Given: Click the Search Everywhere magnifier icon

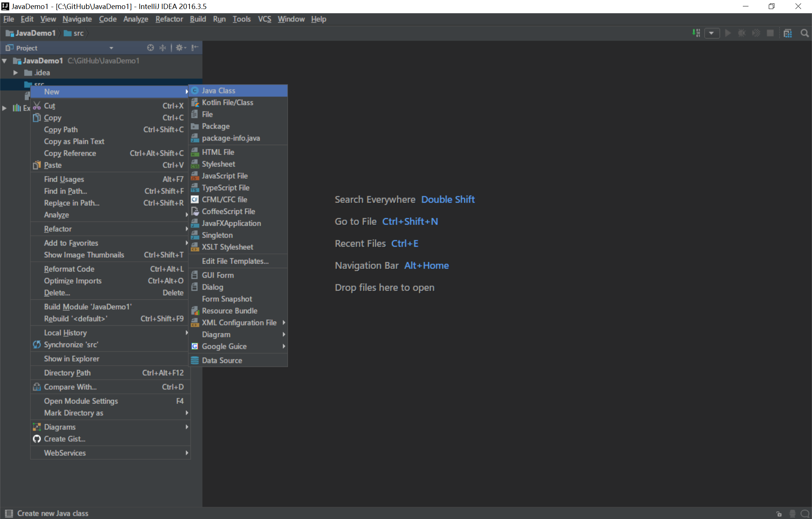Looking at the screenshot, I should (x=804, y=33).
